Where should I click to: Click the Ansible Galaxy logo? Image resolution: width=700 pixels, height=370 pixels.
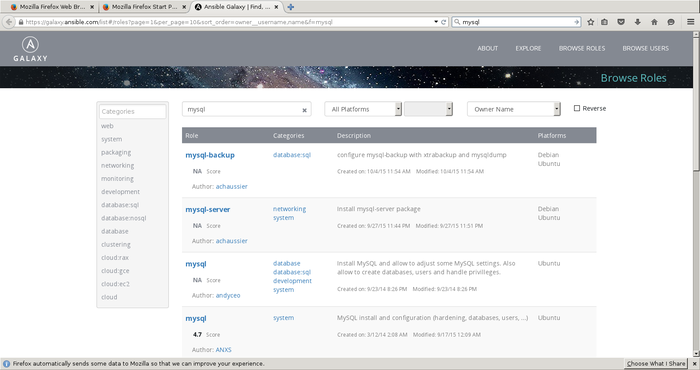[x=30, y=49]
